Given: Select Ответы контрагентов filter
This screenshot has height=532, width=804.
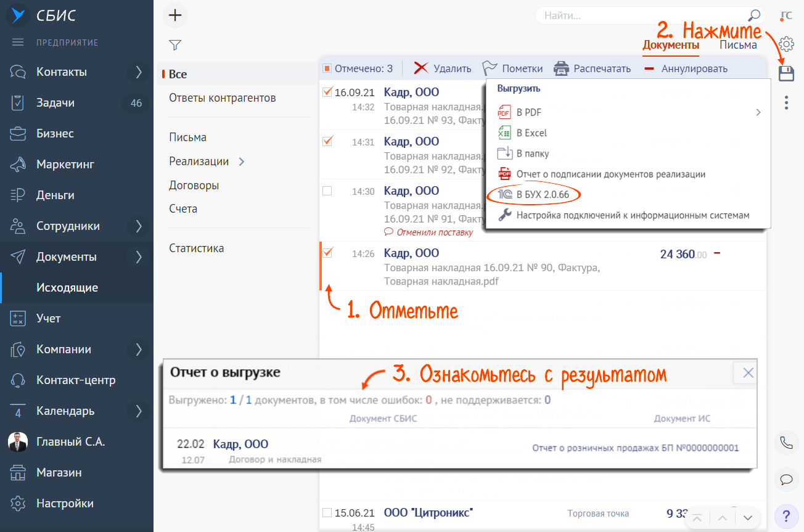Looking at the screenshot, I should (x=223, y=97).
